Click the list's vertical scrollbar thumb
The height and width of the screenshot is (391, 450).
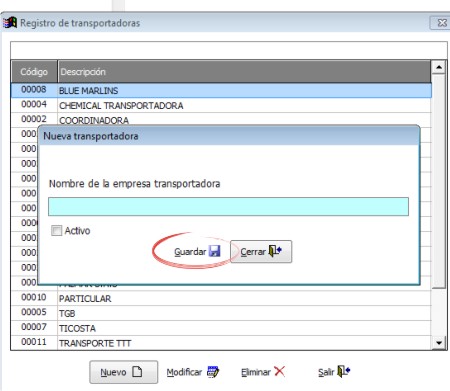point(439,182)
